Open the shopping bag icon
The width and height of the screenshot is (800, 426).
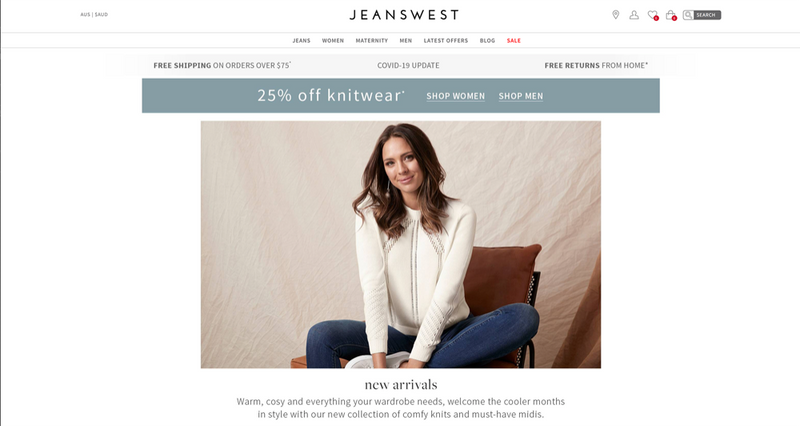click(671, 15)
